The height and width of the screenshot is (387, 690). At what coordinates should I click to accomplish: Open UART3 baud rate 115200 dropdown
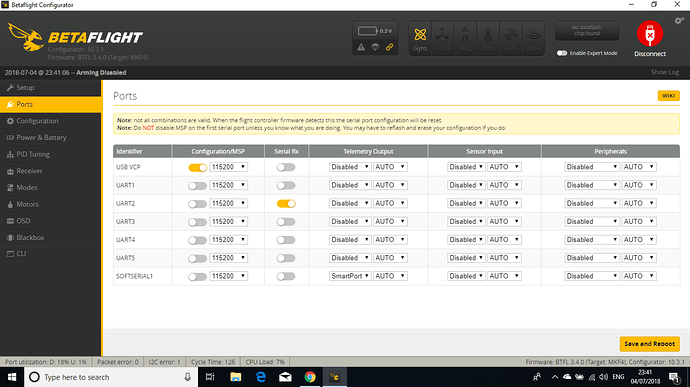[228, 221]
